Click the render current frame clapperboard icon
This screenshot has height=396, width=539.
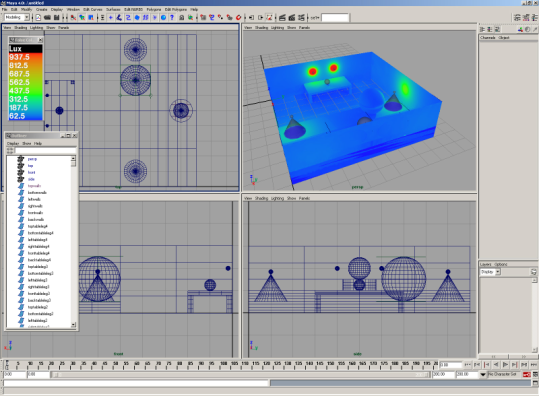click(x=283, y=18)
